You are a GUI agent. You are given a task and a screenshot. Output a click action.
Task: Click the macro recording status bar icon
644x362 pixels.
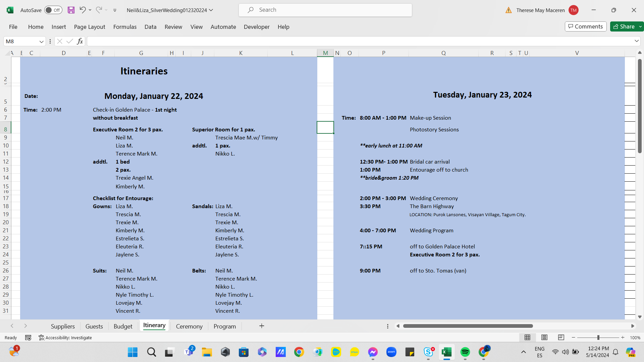coord(28,338)
